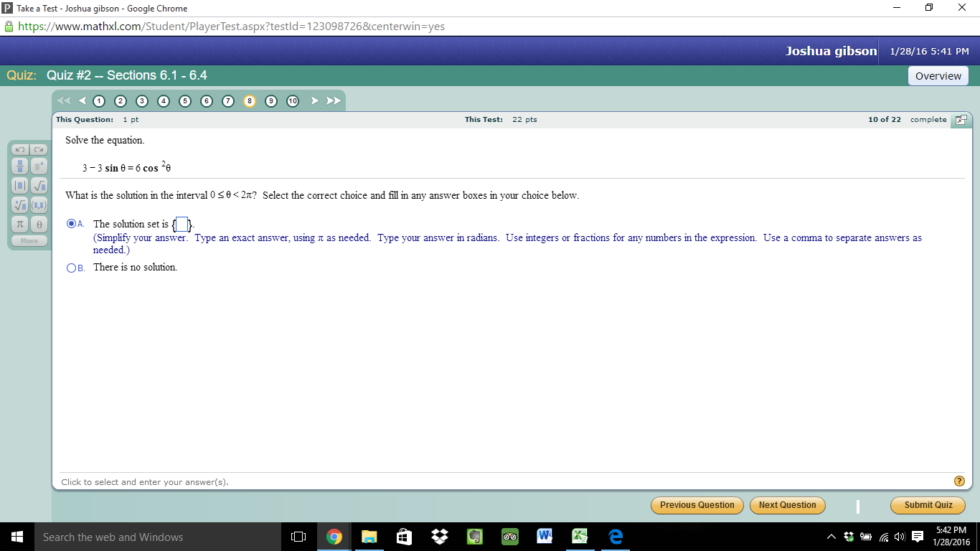Select the absolute value icon
Image resolution: width=980 pixels, height=551 pixels.
20,187
